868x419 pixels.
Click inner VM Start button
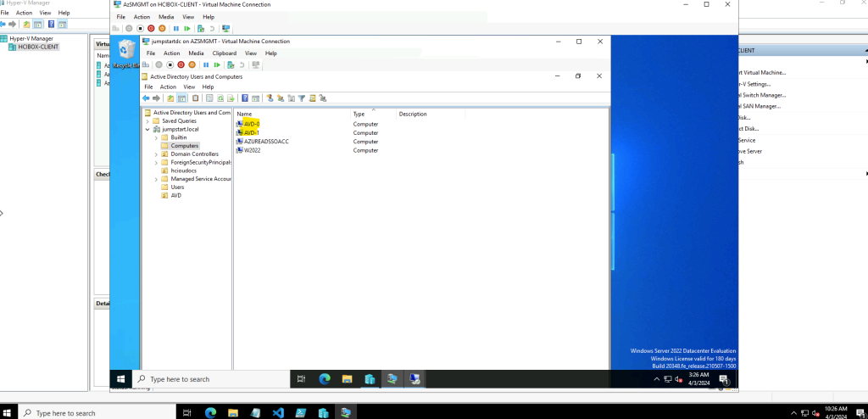[x=120, y=379]
